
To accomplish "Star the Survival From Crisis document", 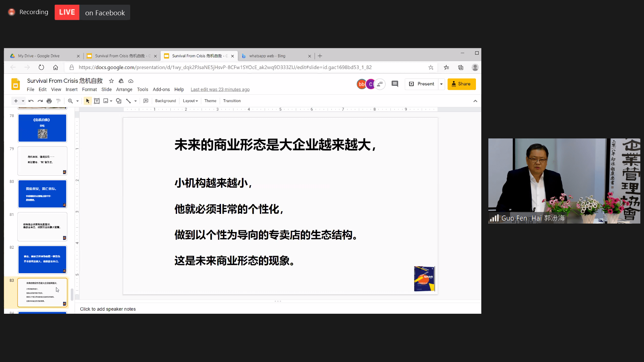I will [111, 81].
